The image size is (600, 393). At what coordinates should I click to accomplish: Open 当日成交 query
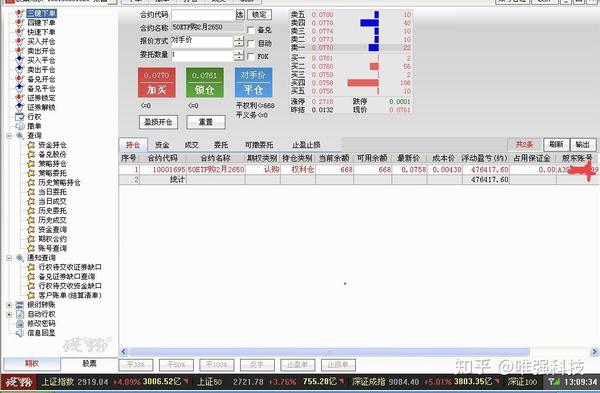point(52,201)
